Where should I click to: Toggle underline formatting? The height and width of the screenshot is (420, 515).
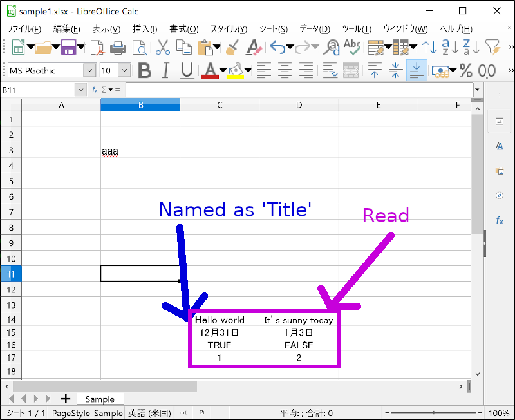tap(185, 70)
